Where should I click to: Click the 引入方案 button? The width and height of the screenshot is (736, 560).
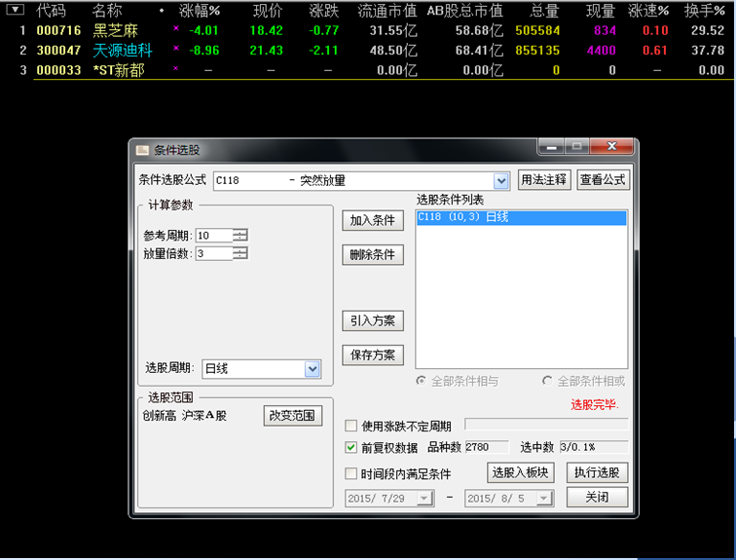click(x=373, y=321)
